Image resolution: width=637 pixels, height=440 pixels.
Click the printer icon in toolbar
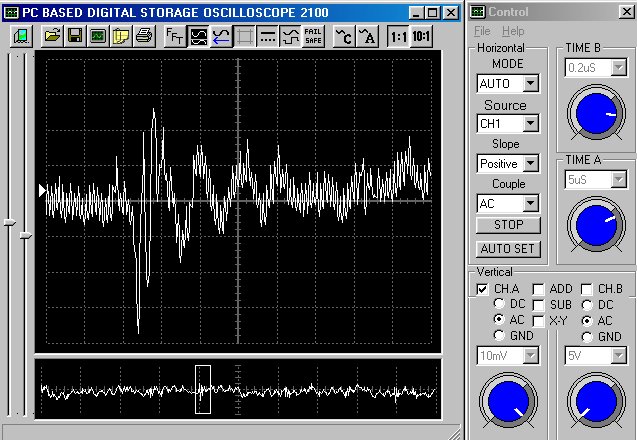pos(143,36)
